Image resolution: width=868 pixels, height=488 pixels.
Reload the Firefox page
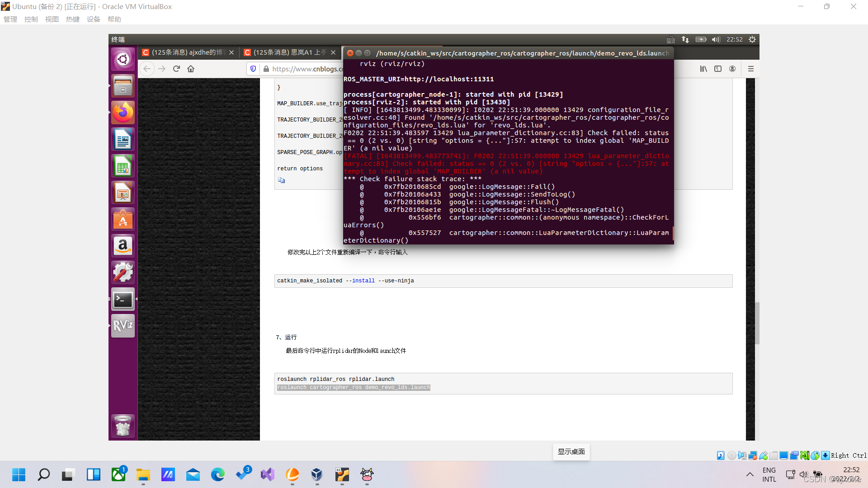pyautogui.click(x=176, y=69)
